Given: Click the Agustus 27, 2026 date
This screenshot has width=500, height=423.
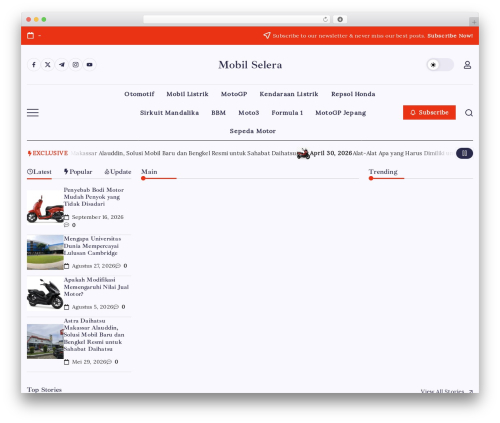Looking at the screenshot, I should point(93,266).
